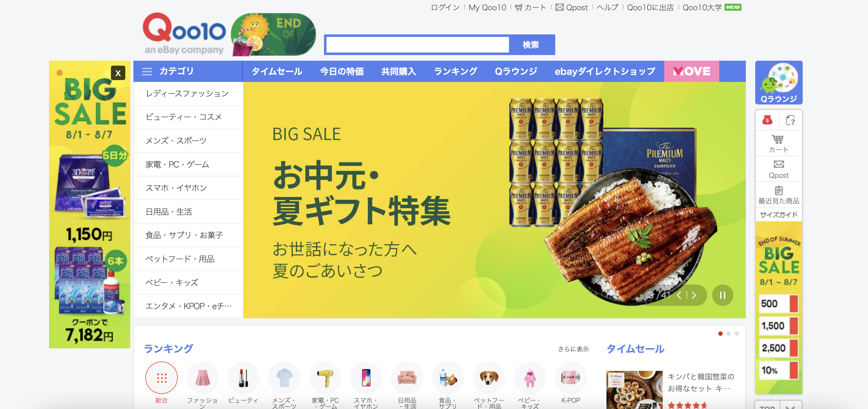Select the 総合 ranking category icon
This screenshot has height=409, width=868.
tap(162, 378)
